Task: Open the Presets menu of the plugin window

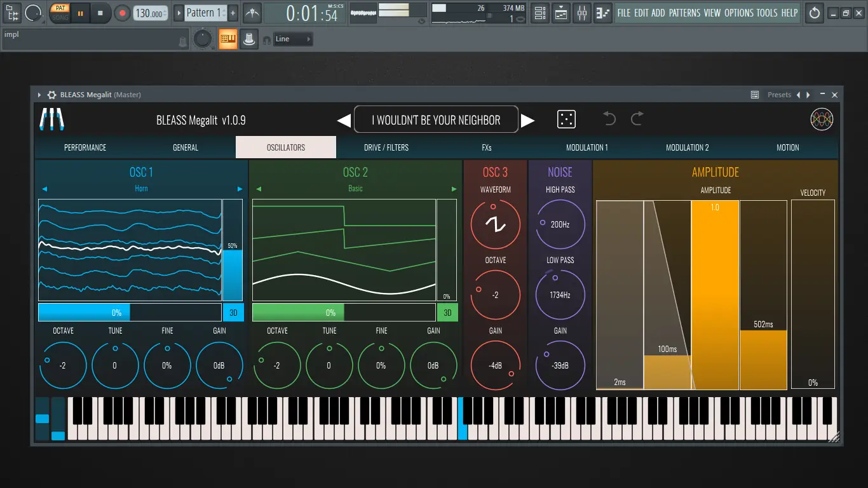Action: 779,95
